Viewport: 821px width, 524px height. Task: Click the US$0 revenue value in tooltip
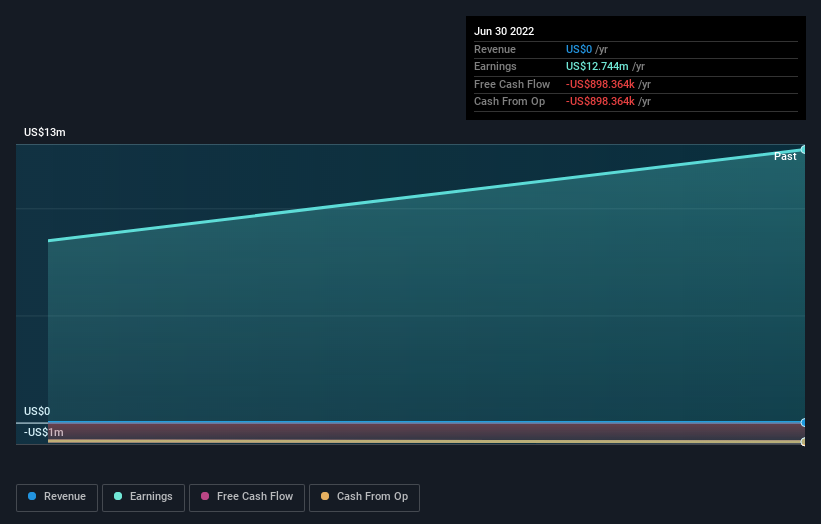[x=579, y=49]
